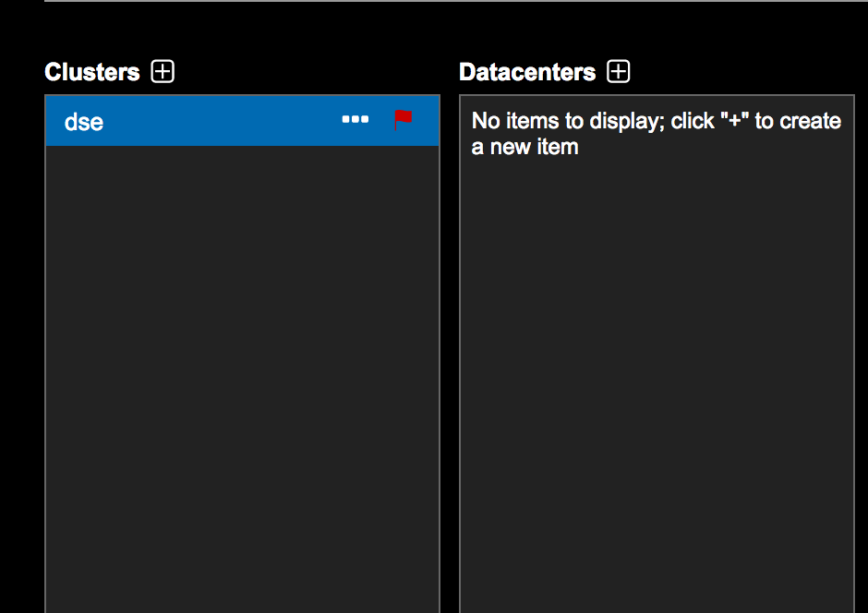
Task: Click empty area in Datacenters list panel
Action: pyautogui.click(x=656, y=369)
